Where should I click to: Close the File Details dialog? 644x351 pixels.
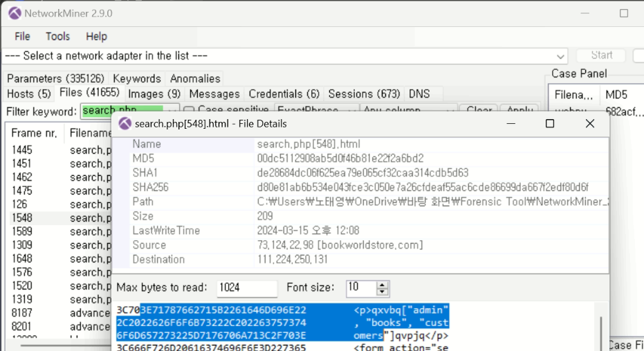(590, 124)
